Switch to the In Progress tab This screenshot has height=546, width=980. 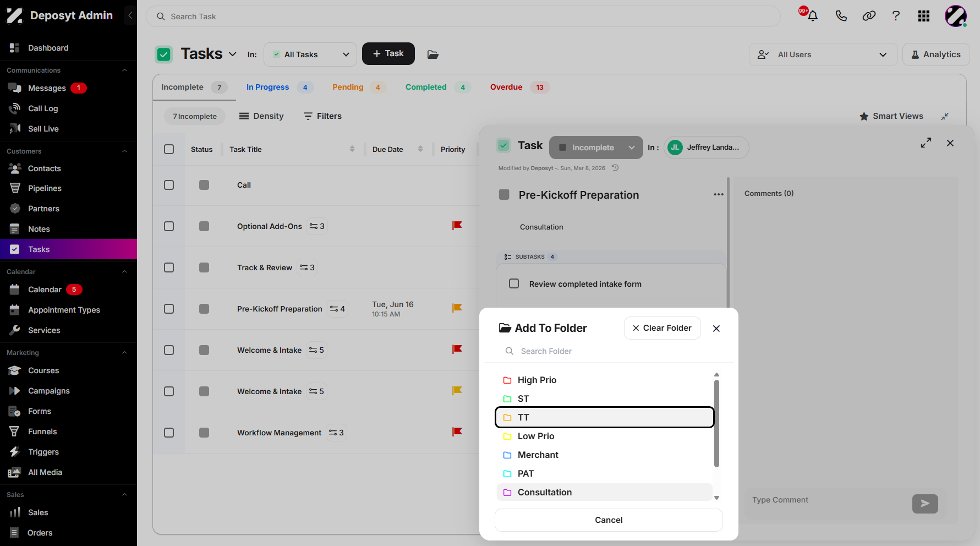280,87
